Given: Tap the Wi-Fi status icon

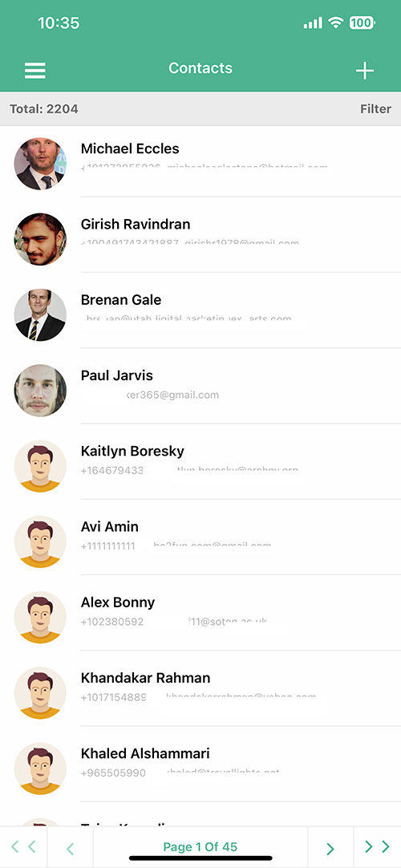Looking at the screenshot, I should pos(335,22).
